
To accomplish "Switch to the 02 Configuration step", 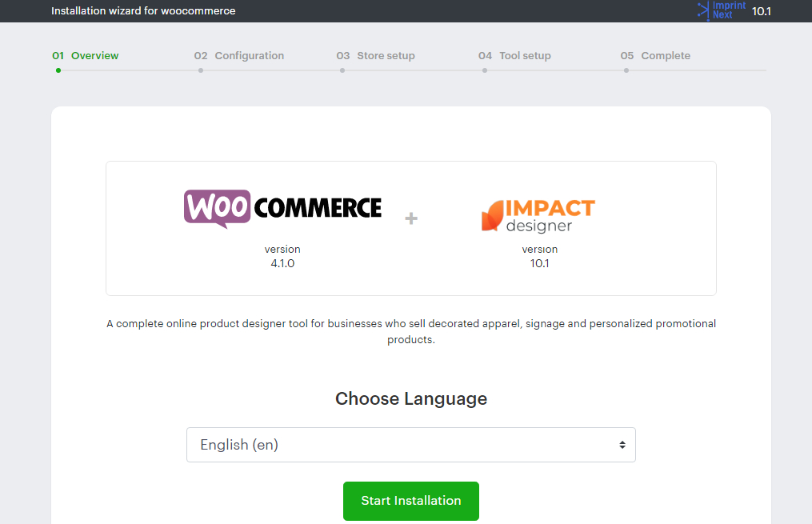I will (x=239, y=56).
